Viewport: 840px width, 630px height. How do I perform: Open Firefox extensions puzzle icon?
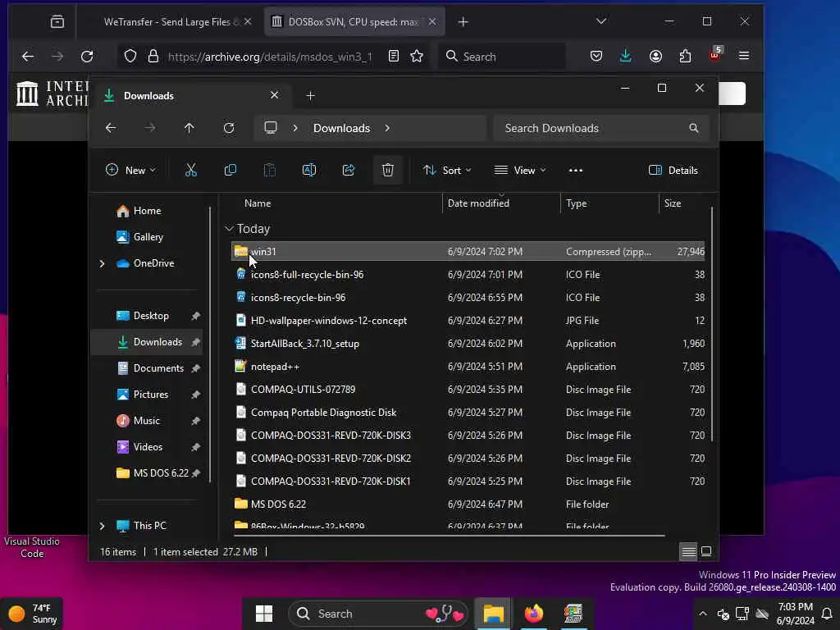[x=685, y=57]
